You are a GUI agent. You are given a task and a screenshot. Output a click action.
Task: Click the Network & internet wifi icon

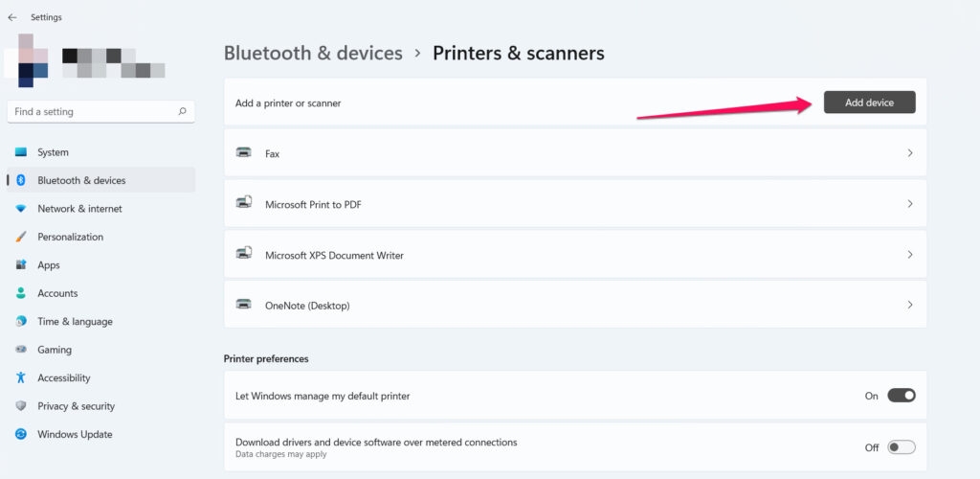[x=21, y=209]
